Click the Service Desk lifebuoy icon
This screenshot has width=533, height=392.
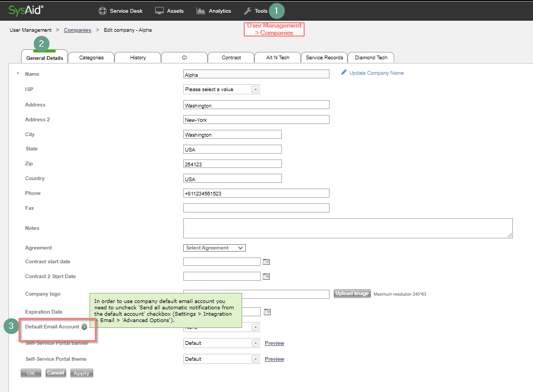click(x=102, y=11)
